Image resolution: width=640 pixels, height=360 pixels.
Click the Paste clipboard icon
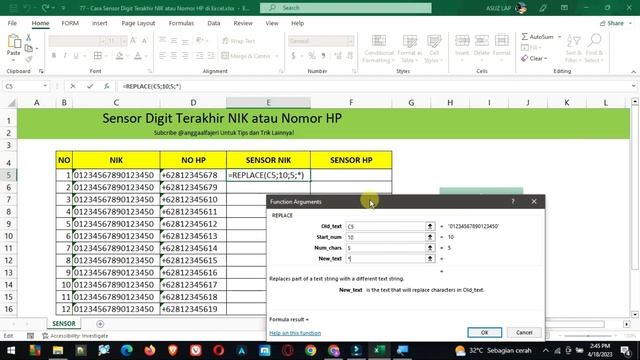pos(14,41)
